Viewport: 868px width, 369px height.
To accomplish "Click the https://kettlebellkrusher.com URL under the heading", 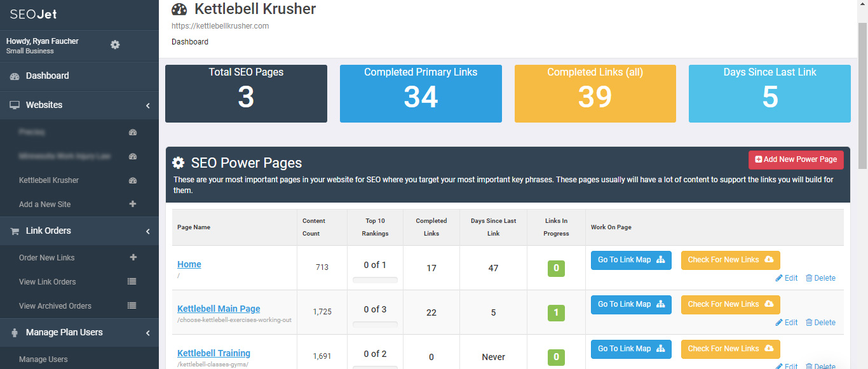I will [x=220, y=26].
